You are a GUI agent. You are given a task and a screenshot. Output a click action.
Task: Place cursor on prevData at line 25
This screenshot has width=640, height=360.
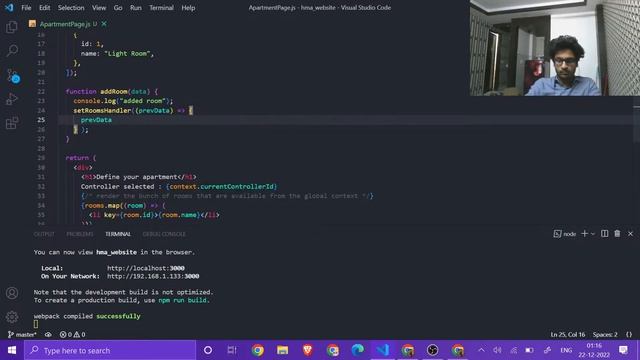96,120
